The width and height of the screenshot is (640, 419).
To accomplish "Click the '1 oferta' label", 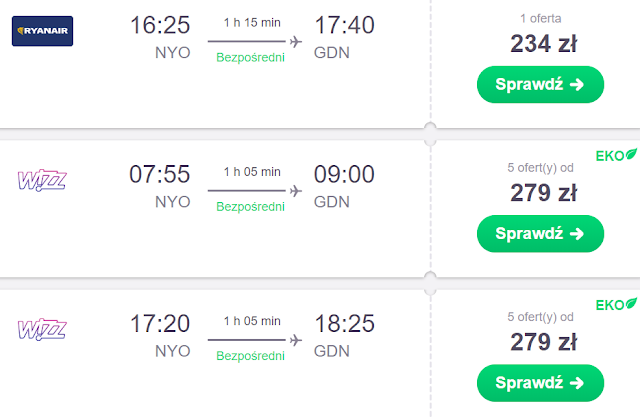I will (541, 18).
